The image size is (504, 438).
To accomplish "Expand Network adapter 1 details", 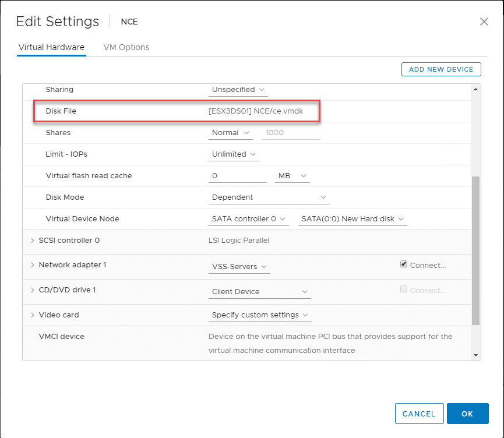I will (x=32, y=265).
